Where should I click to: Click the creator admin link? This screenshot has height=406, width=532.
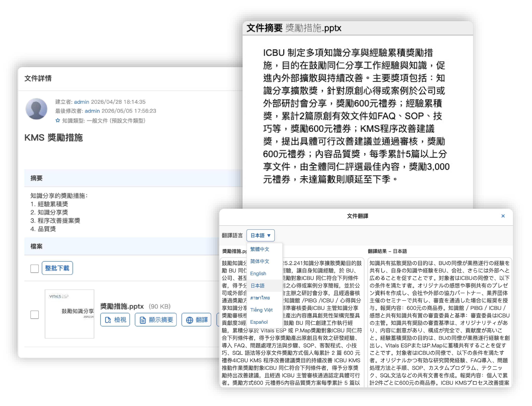[x=82, y=102]
